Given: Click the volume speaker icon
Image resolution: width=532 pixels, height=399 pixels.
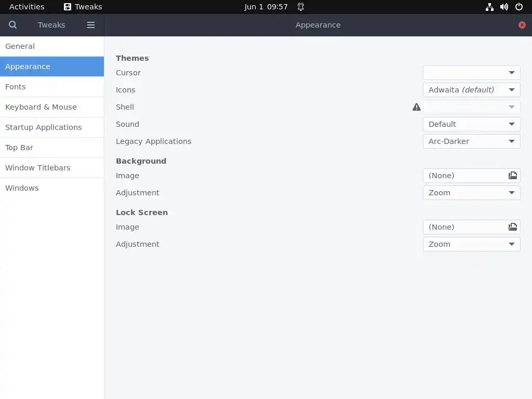Looking at the screenshot, I should pyautogui.click(x=504, y=7).
